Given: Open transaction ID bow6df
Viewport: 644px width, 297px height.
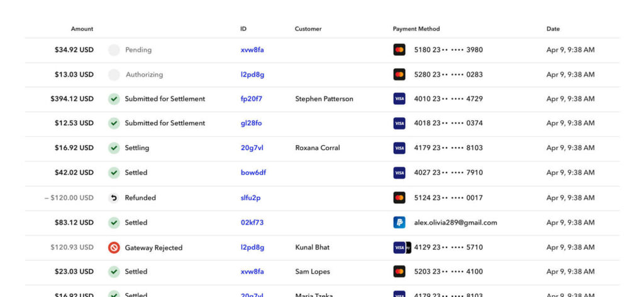Looking at the screenshot, I should (x=253, y=173).
